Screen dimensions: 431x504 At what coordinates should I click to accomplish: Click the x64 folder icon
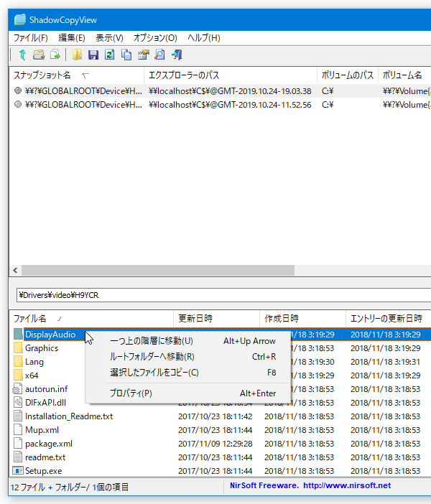tap(18, 375)
